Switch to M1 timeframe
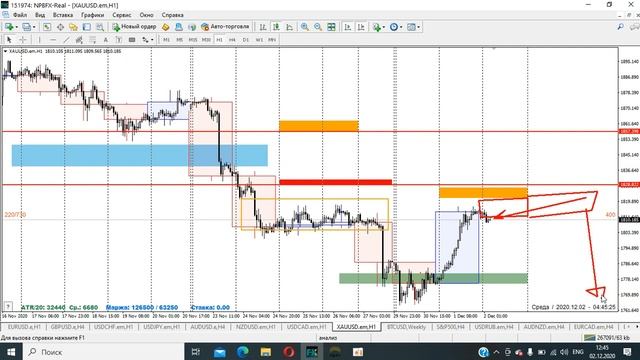640x360 pixels. coord(167,40)
